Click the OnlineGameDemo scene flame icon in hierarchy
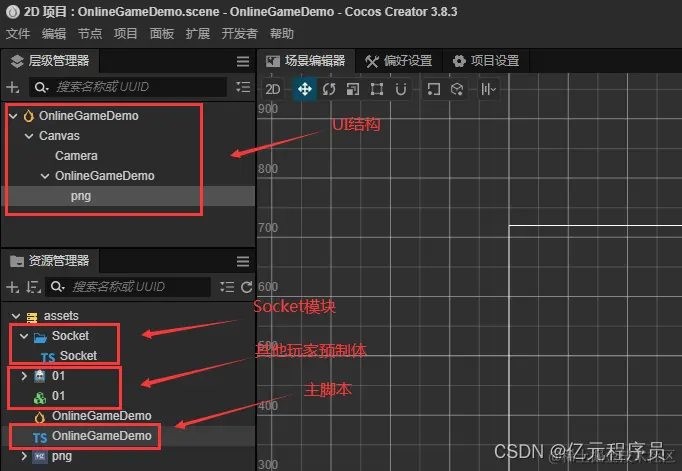Image resolution: width=682 pixels, height=471 pixels. [29, 116]
